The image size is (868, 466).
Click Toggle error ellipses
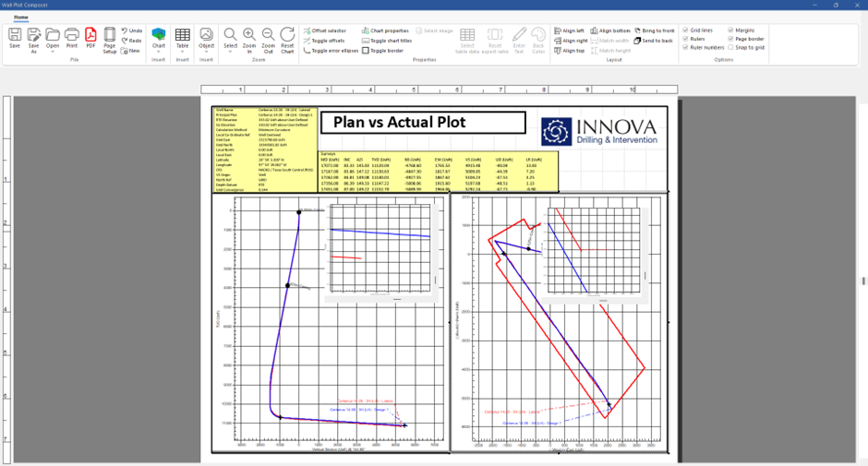click(331, 51)
